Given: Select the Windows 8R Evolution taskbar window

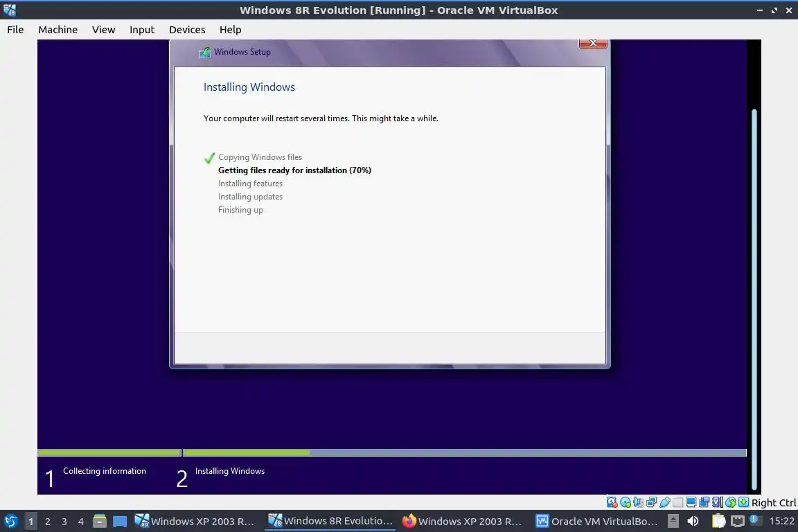Looking at the screenshot, I should point(330,522).
